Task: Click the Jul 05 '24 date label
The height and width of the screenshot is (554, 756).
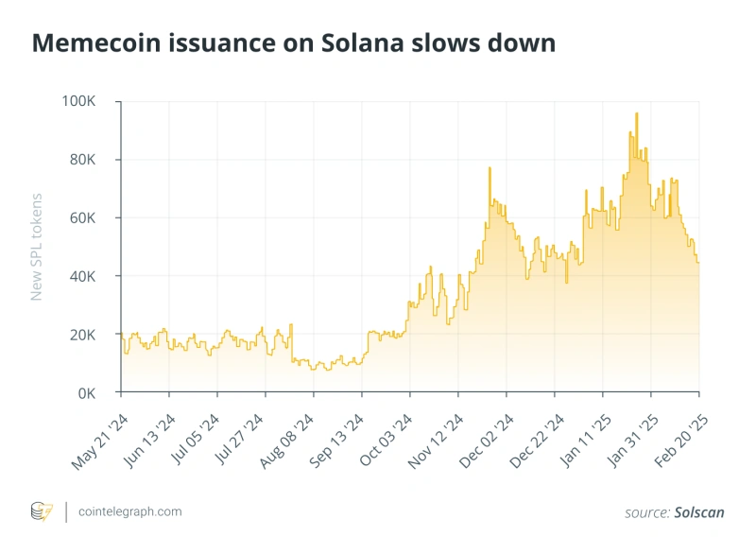Action: [x=196, y=440]
